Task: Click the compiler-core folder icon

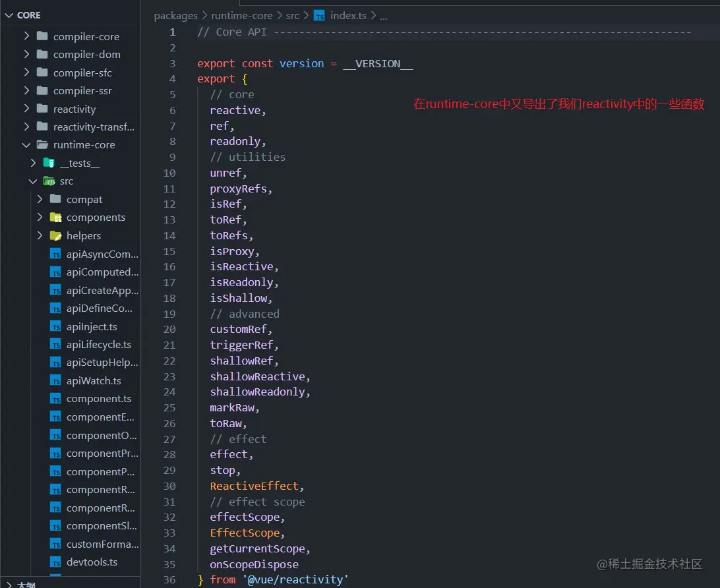Action: [x=42, y=36]
